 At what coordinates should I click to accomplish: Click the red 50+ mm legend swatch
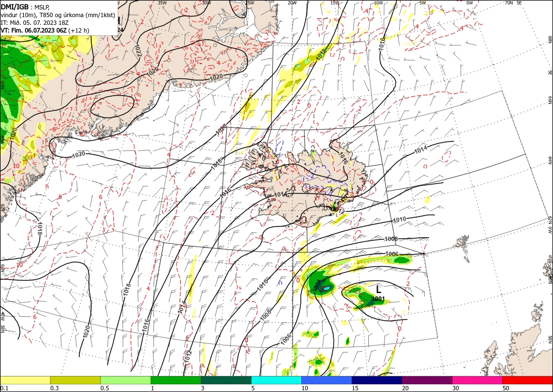[528, 380]
